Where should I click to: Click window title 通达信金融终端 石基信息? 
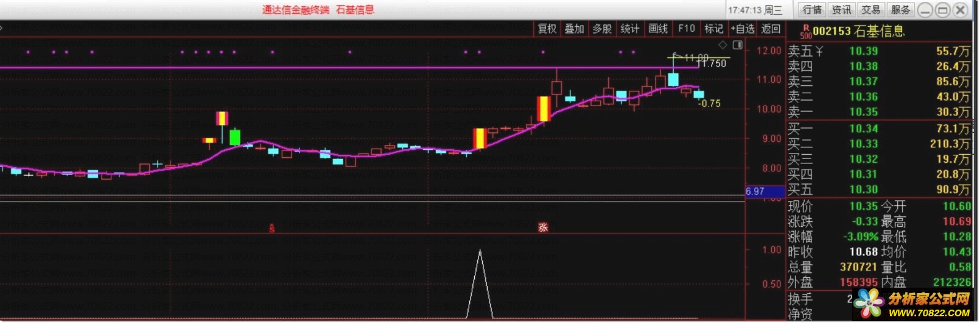[318, 10]
